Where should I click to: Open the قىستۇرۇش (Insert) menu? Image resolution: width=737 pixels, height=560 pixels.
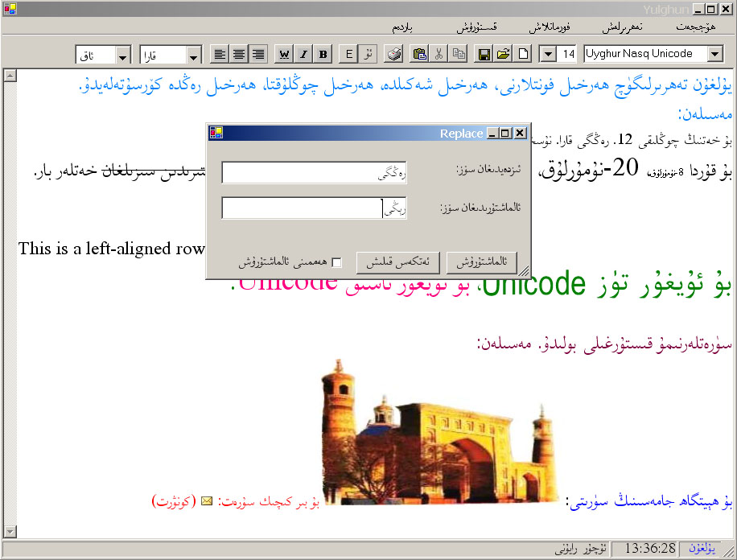(x=476, y=27)
